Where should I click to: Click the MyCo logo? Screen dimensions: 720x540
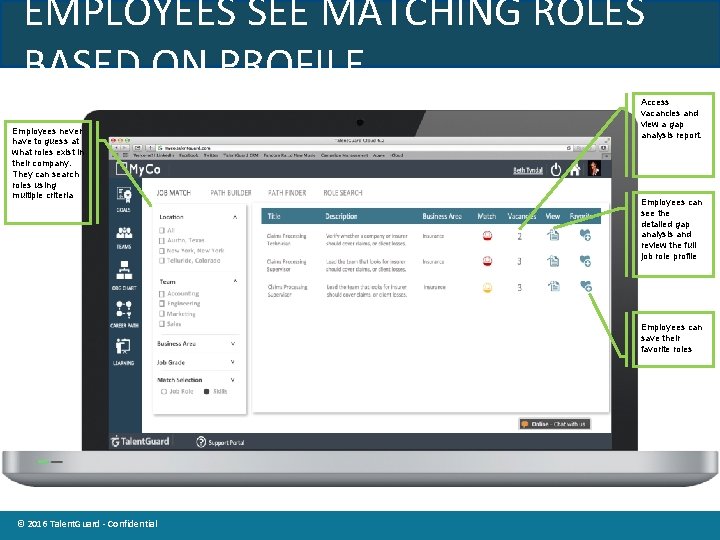138,169
